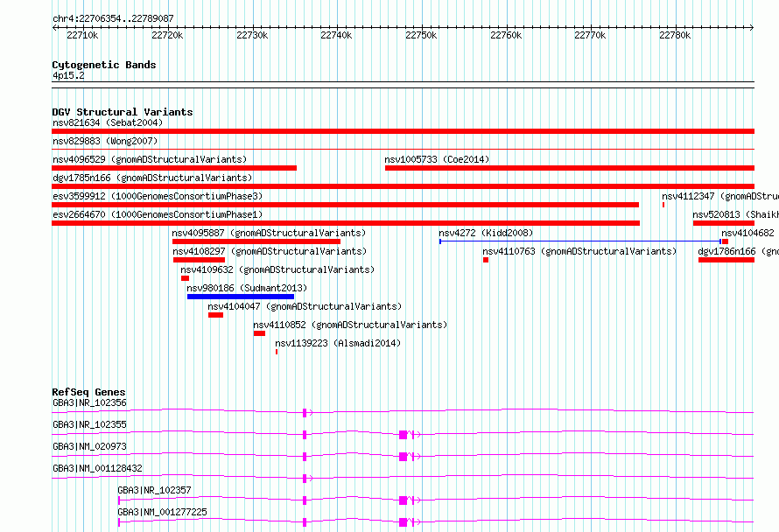The width and height of the screenshot is (779, 532).
Task: Click the right arrow end of ruler
Action: [752, 28]
